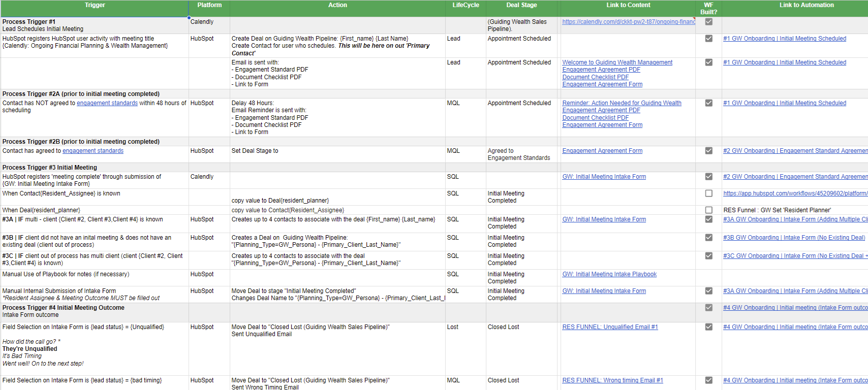Select the Deal Stage column header
Viewport: 868px width, 390px height.
tap(521, 8)
